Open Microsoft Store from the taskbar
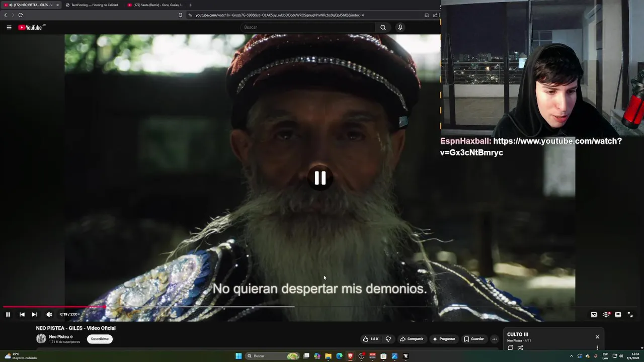This screenshot has height=362, width=644. [x=383, y=356]
